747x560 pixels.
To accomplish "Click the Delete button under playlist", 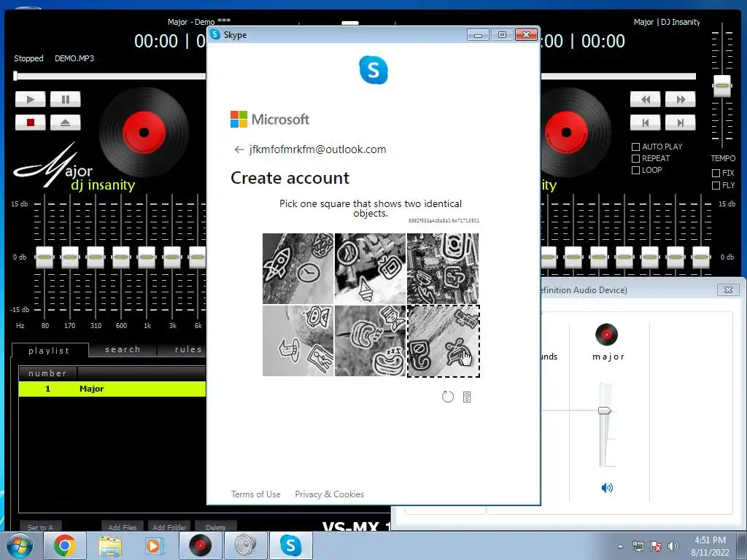I will (216, 526).
